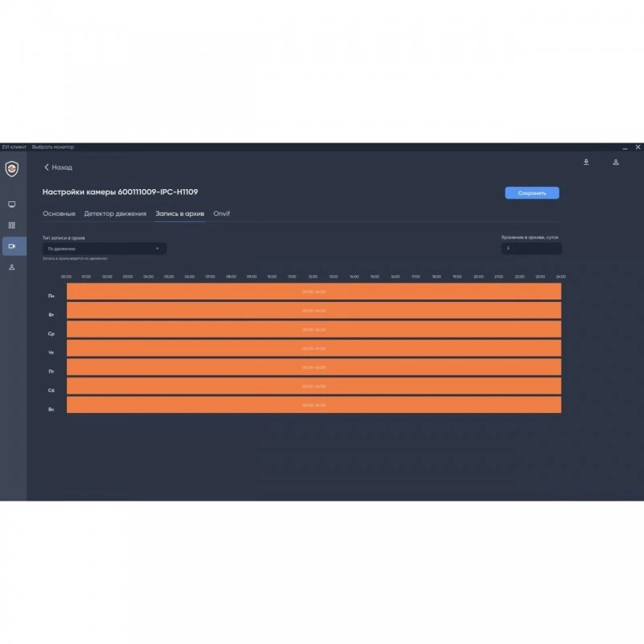Click the Sunday (Вс) recording schedule bar

point(314,405)
